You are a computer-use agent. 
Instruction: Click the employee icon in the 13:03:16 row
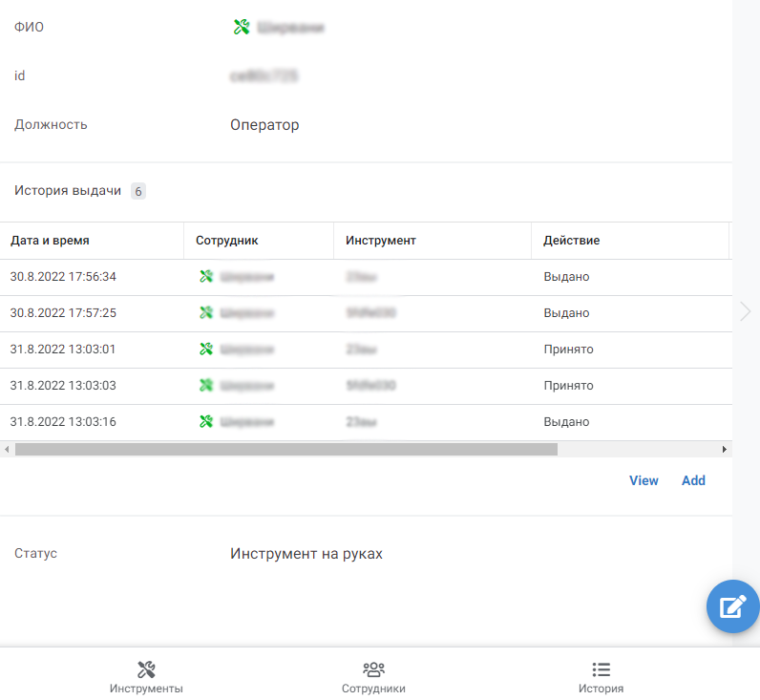[x=206, y=422]
